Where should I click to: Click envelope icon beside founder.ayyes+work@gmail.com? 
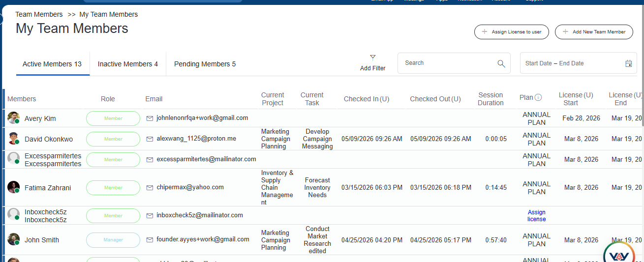tap(150, 239)
